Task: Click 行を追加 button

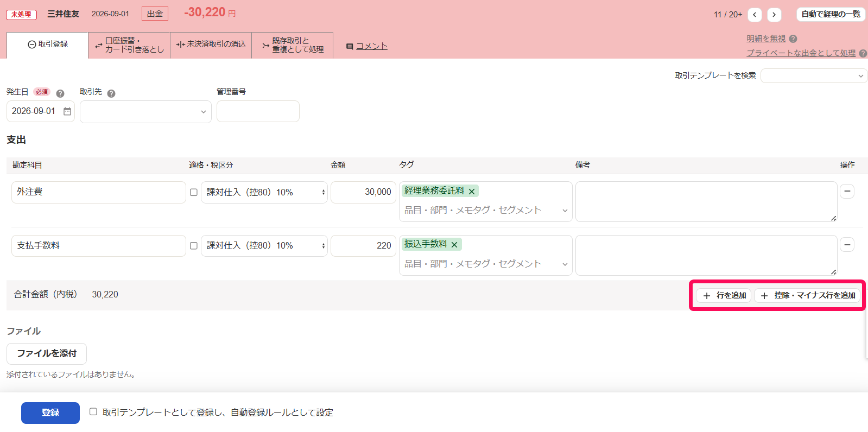Action: point(724,296)
